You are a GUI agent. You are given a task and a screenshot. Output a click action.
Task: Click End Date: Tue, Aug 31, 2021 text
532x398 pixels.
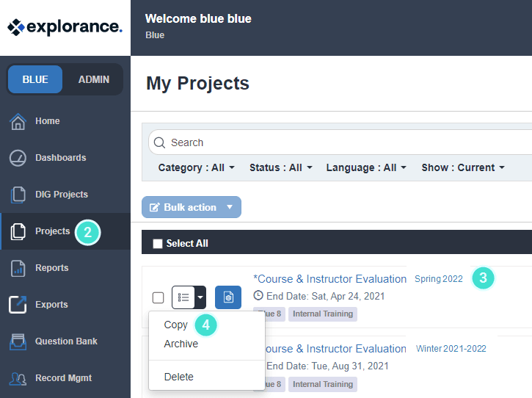(327, 366)
